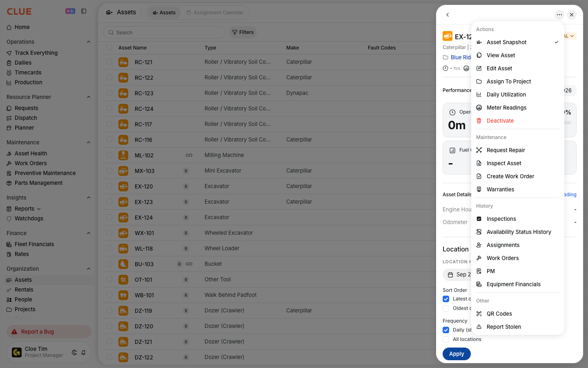Enable the Oldest sort order checkbox
588x368 pixels.
446,308
